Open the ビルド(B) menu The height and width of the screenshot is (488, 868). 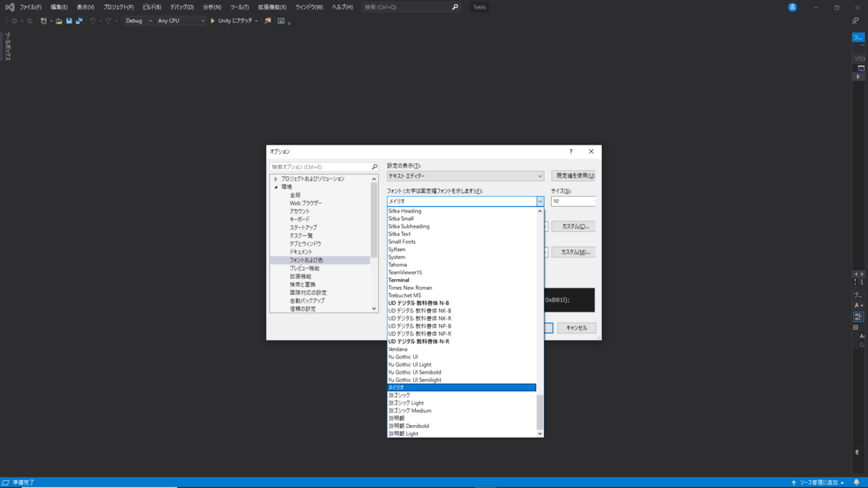(x=152, y=7)
